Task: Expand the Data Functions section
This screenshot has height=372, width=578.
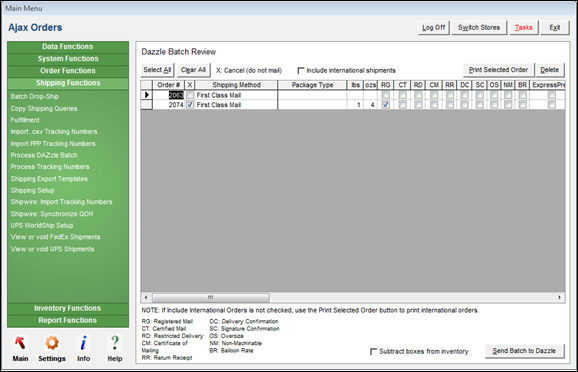Action: tap(68, 47)
